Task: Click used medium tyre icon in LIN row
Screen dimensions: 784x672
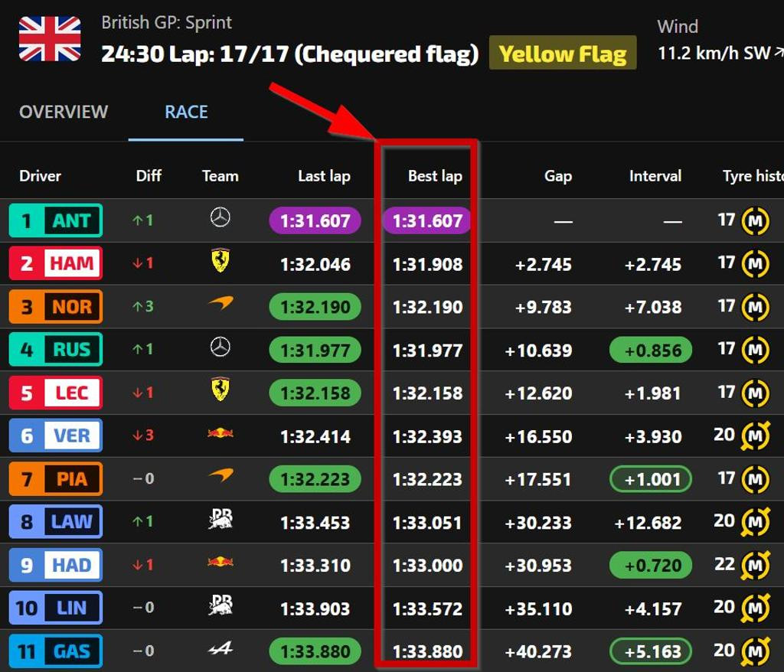Action: [755, 608]
